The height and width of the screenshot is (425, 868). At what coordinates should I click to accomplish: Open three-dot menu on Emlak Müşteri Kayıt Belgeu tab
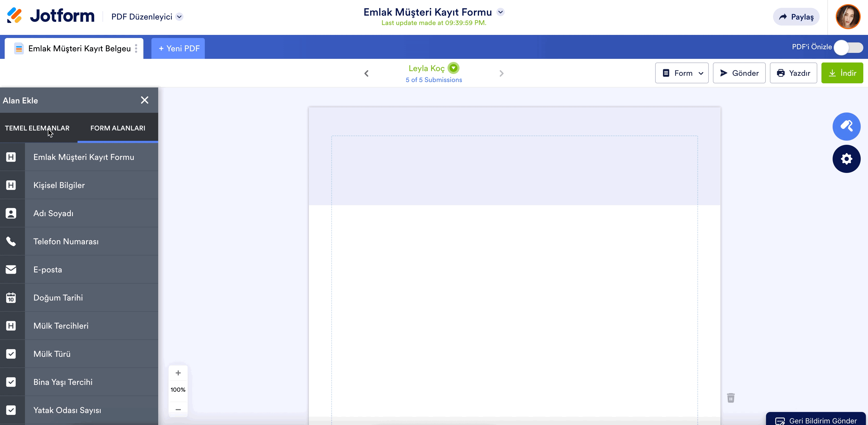pos(136,49)
